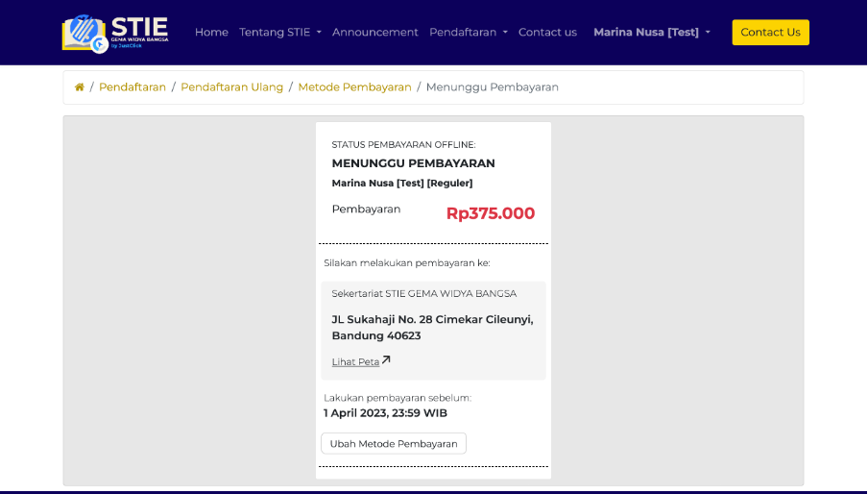This screenshot has height=494, width=868.
Task: Select the white Contact us navbar link
Action: click(547, 33)
